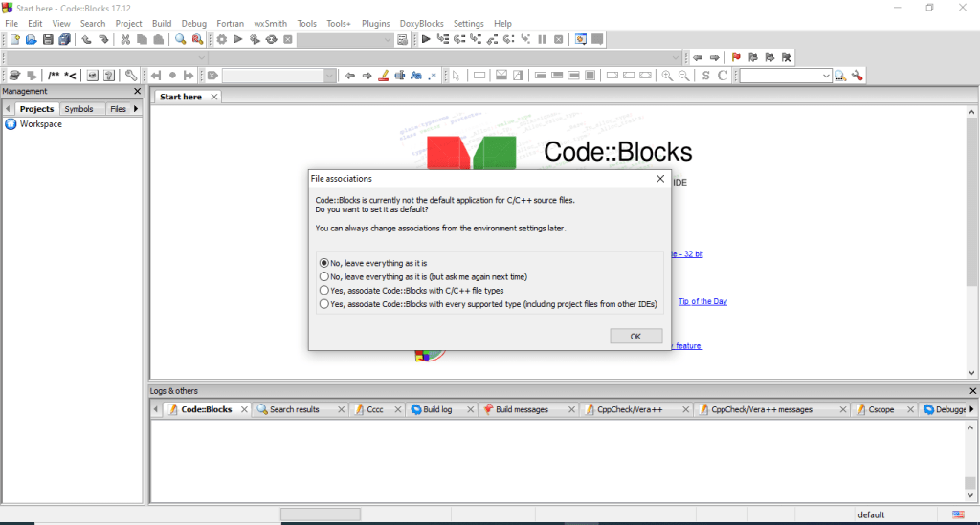Click the New file toolbar icon

14,39
